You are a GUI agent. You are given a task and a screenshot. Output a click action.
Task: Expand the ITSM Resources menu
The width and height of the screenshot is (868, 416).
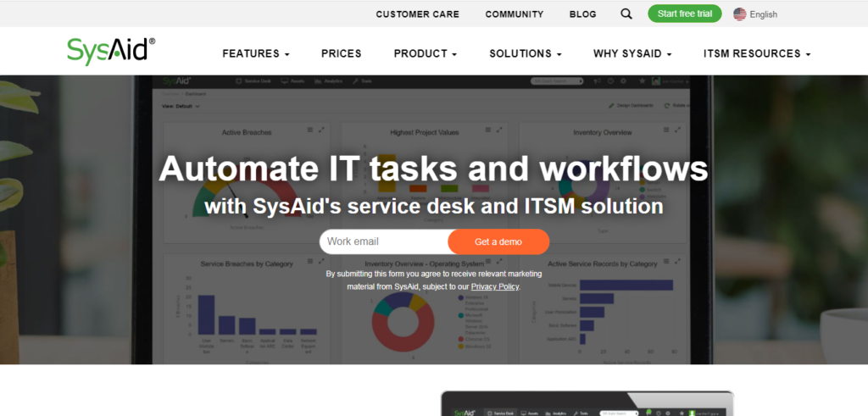pos(756,53)
